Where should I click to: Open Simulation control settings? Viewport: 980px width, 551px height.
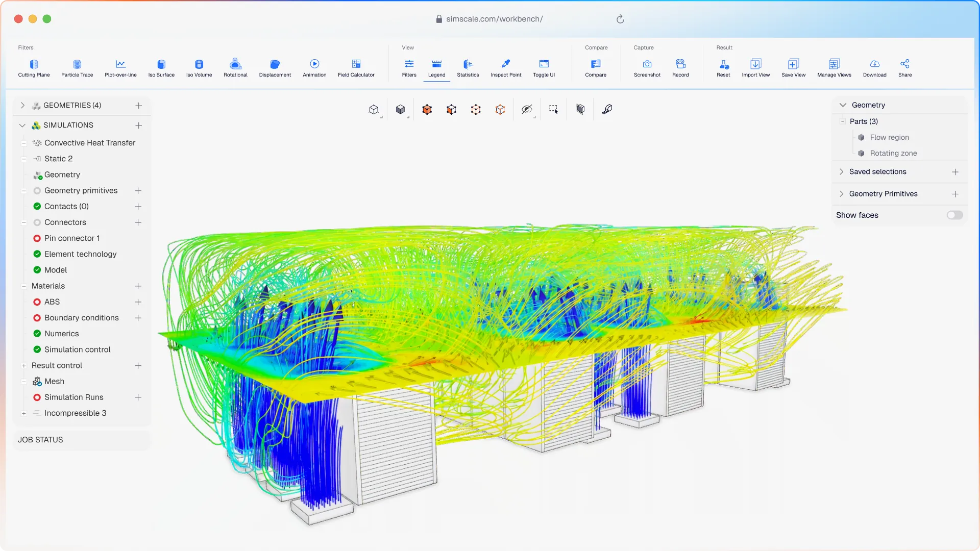77,349
